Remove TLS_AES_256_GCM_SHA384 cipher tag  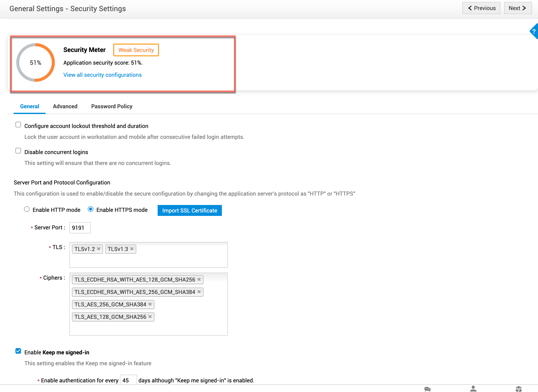click(x=150, y=304)
